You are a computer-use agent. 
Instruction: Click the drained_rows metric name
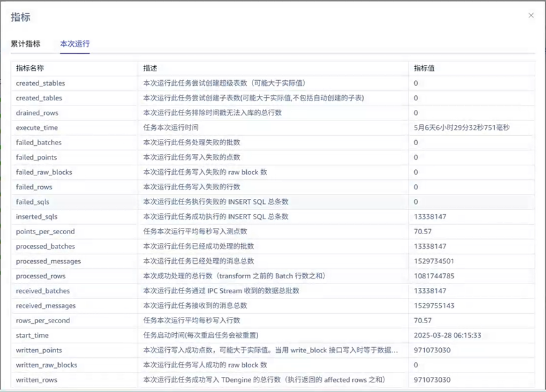coord(38,113)
